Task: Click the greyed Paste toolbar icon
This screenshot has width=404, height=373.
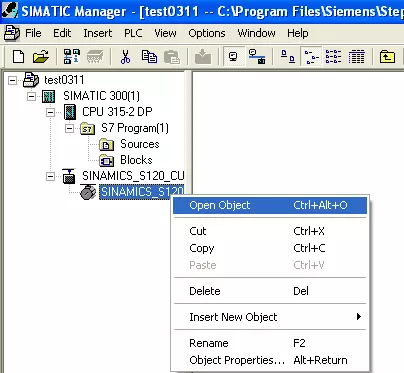Action: coord(172,56)
